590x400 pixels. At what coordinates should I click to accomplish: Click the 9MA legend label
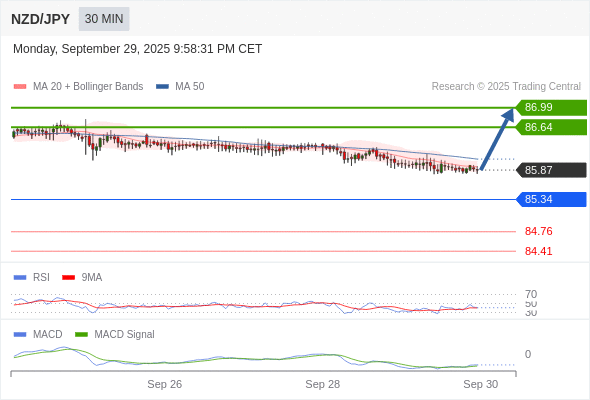click(x=92, y=278)
